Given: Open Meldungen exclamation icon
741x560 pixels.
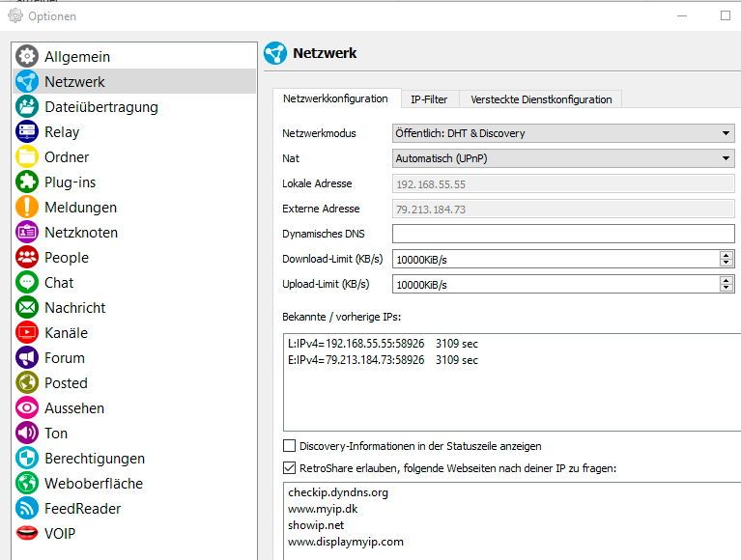Looking at the screenshot, I should tap(27, 207).
